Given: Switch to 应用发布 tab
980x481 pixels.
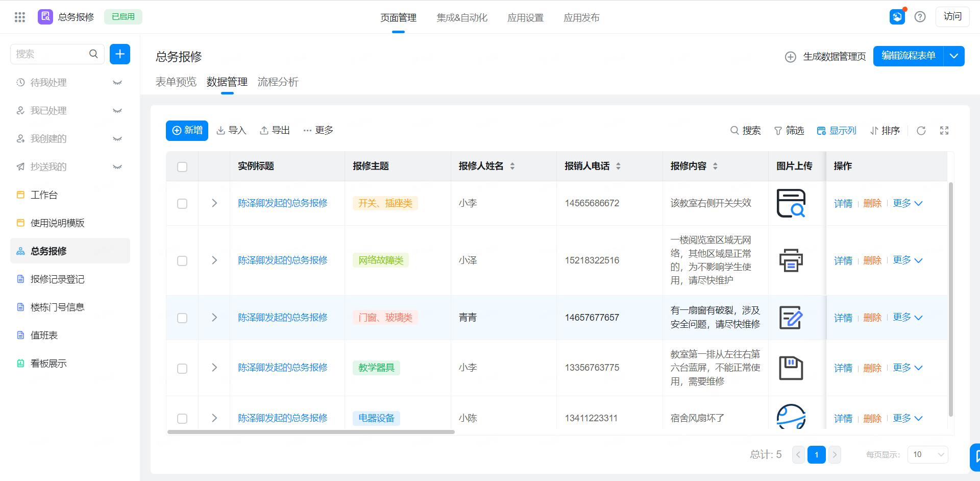Looking at the screenshot, I should (x=581, y=17).
